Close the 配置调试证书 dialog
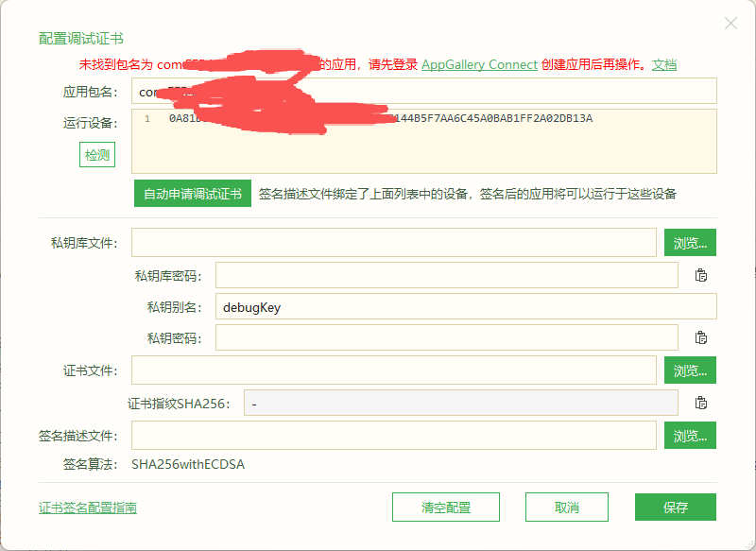The width and height of the screenshot is (756, 551). click(x=730, y=24)
